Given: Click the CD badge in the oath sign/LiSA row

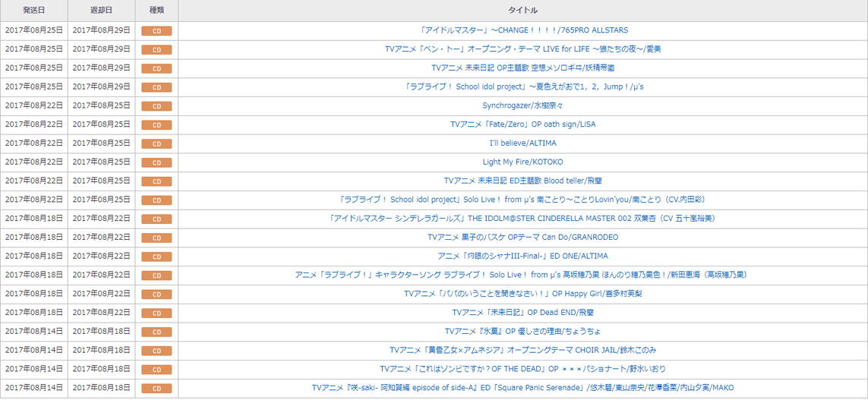Looking at the screenshot, I should (156, 125).
